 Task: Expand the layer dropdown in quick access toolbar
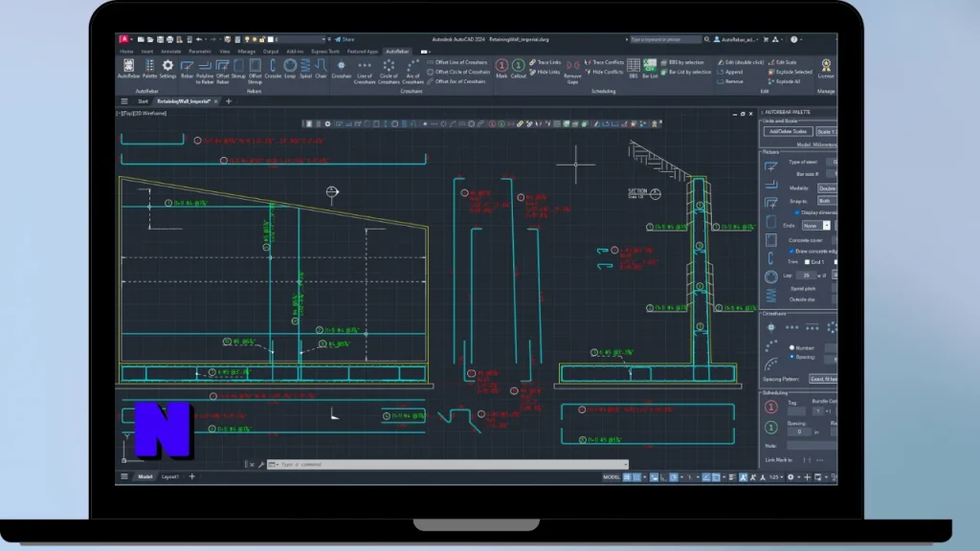[x=323, y=39]
